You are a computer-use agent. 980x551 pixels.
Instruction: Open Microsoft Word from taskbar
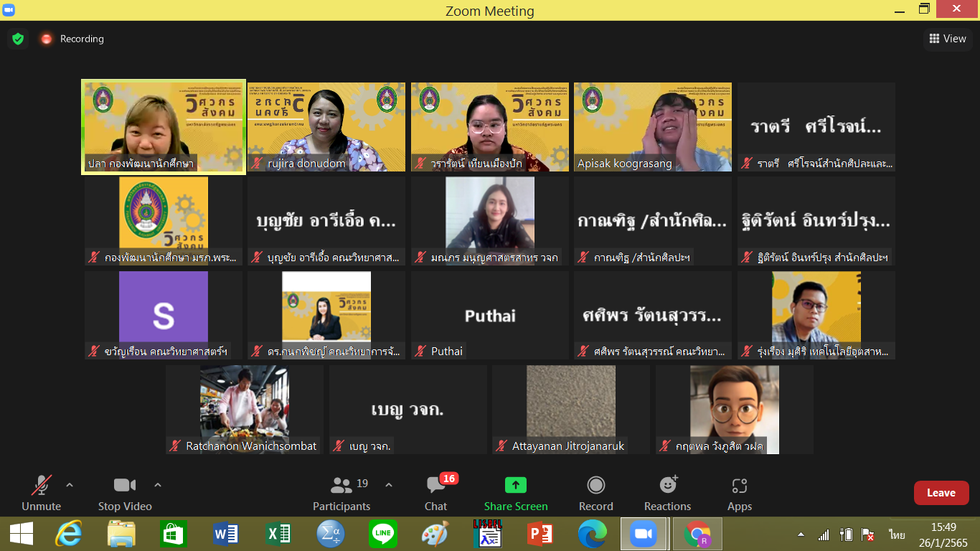226,534
